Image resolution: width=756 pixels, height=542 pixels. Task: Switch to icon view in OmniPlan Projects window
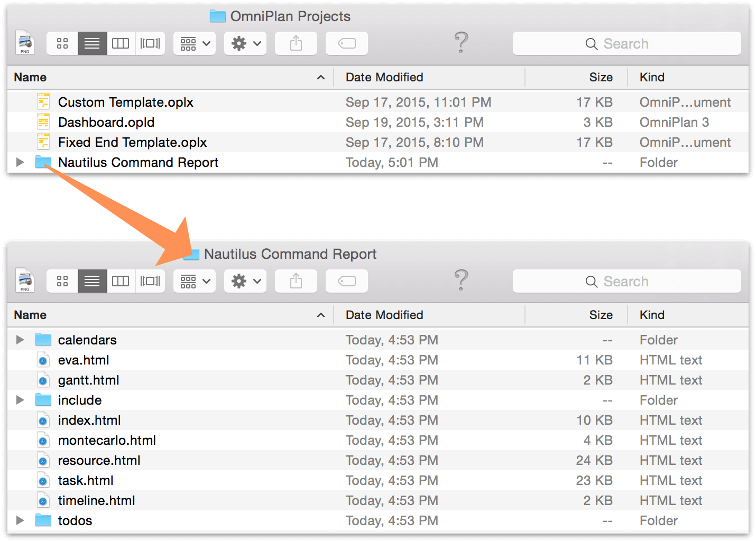pos(62,43)
